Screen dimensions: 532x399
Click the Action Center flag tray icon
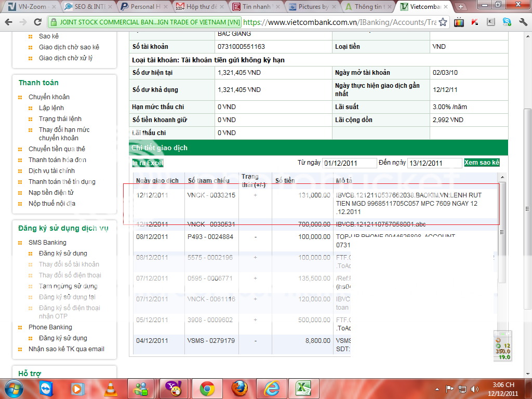(x=449, y=389)
